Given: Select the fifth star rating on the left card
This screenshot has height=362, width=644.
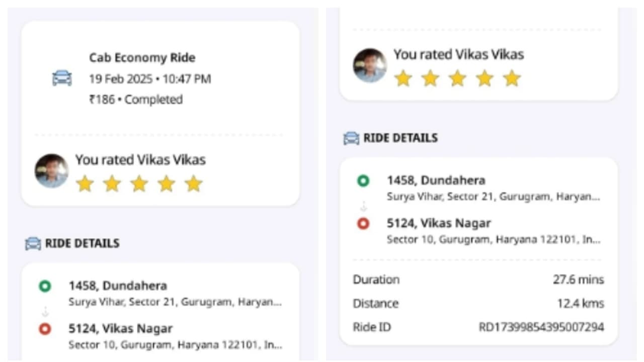Looking at the screenshot, I should pos(192,184).
